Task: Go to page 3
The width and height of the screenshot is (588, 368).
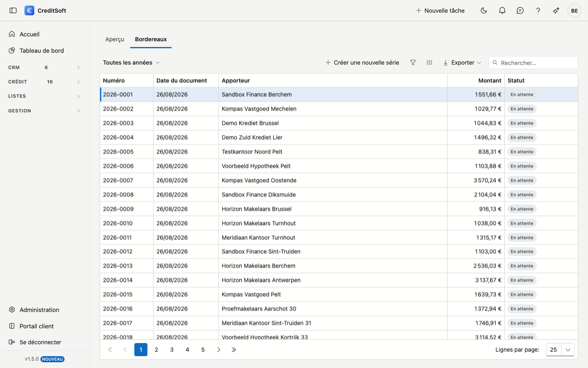Action: coord(172,350)
